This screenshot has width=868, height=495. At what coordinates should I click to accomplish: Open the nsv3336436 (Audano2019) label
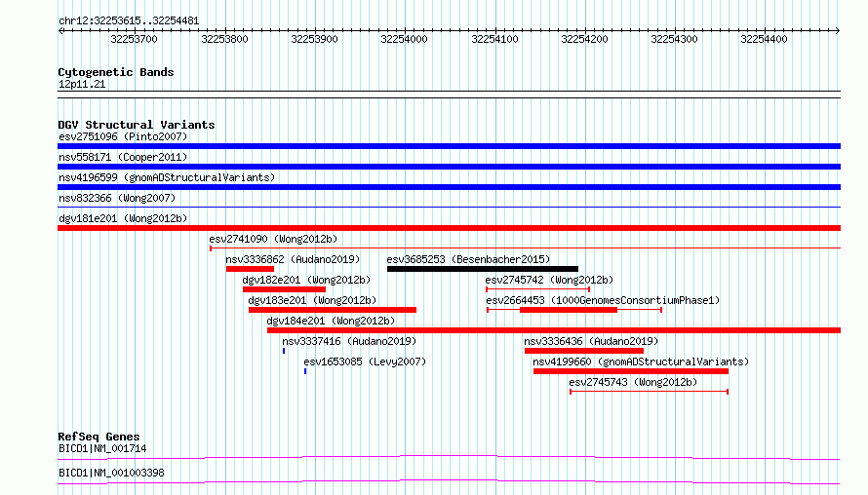[591, 341]
